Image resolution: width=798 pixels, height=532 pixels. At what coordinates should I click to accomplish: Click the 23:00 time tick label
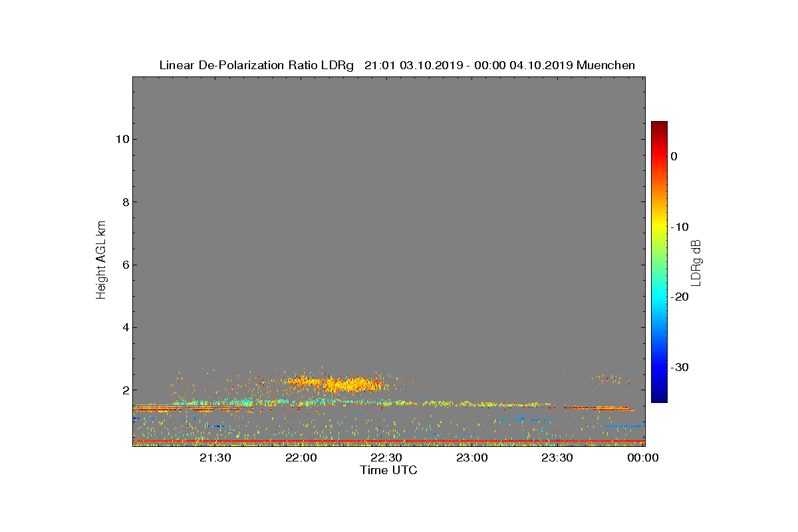point(473,458)
